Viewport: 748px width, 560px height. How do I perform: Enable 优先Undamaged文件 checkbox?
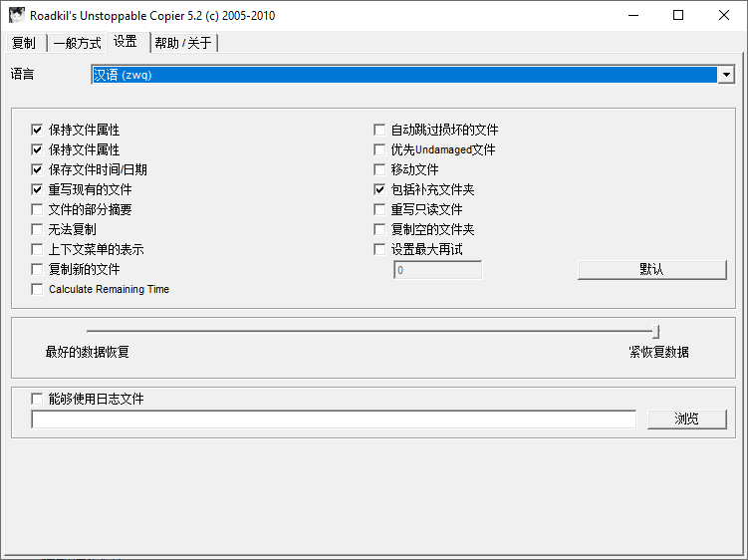379,149
